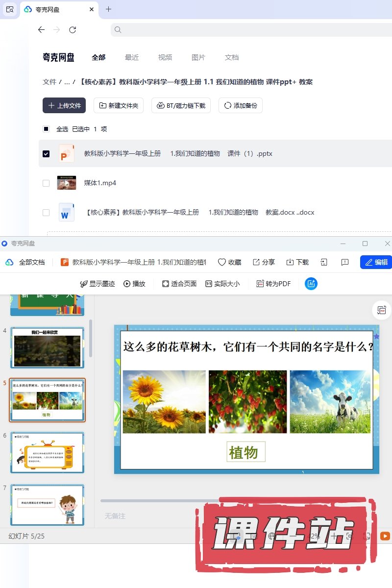This screenshot has height=588, width=392.
Task: Check the box for the 教案 docx file
Action: (46, 213)
